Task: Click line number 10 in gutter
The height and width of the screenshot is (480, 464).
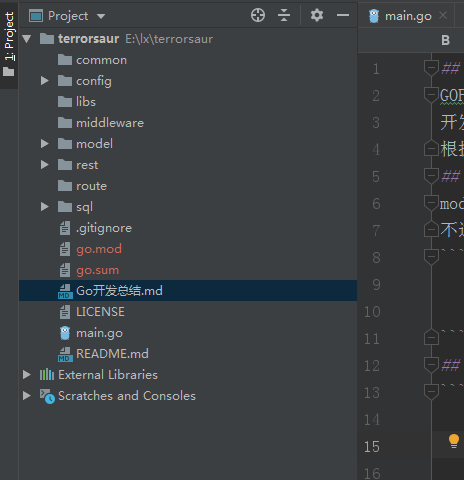Action: (372, 312)
